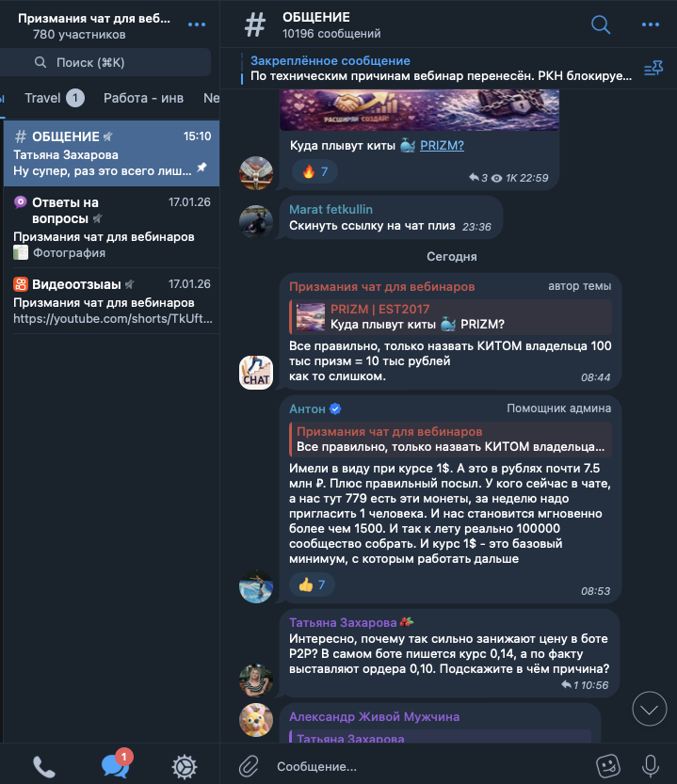Toggle the thumbs-up reaction on Антон's message
Screen dimensions: 677x784
[312, 584]
